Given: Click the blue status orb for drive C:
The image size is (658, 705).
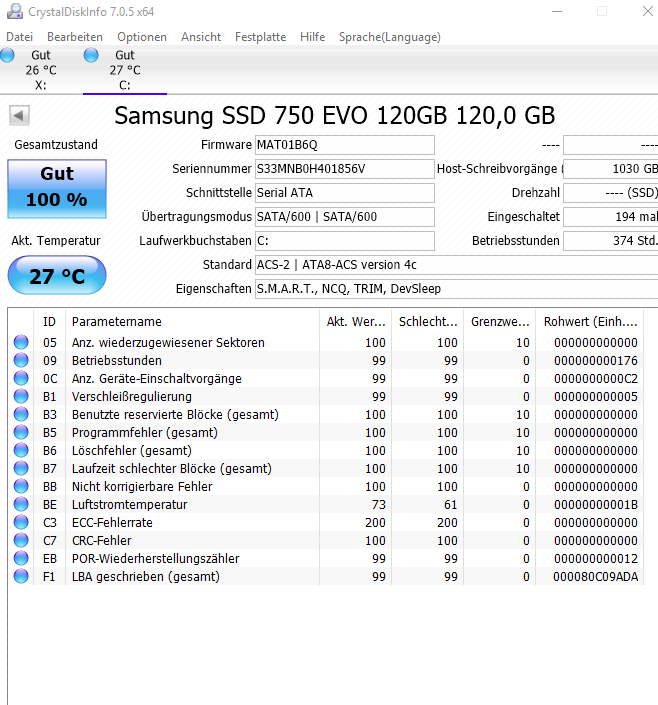Looking at the screenshot, I should point(91,55).
